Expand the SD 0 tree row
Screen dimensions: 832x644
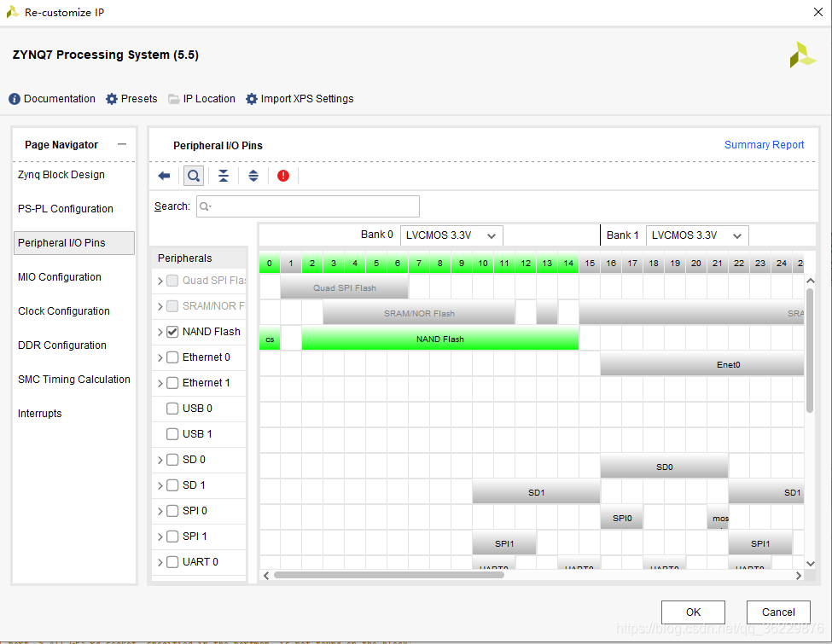[x=160, y=461]
